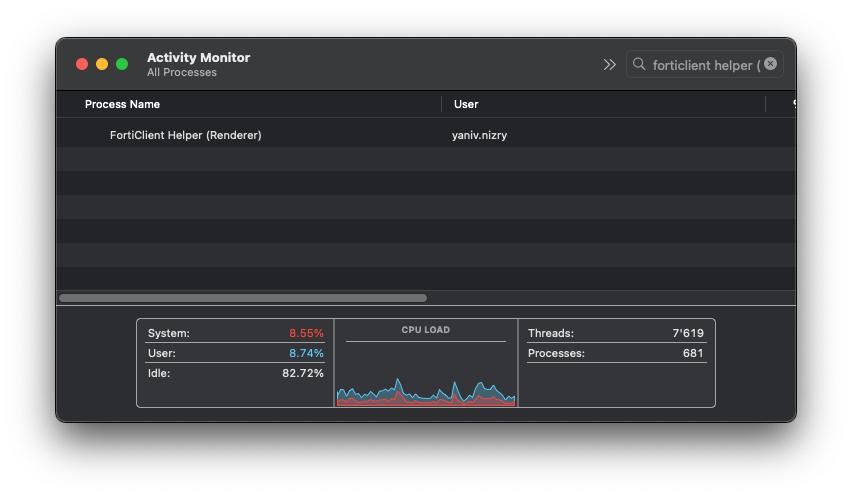Expand the toolbar overflow chevrons
Viewport: 852px width, 496px height.
tap(609, 64)
